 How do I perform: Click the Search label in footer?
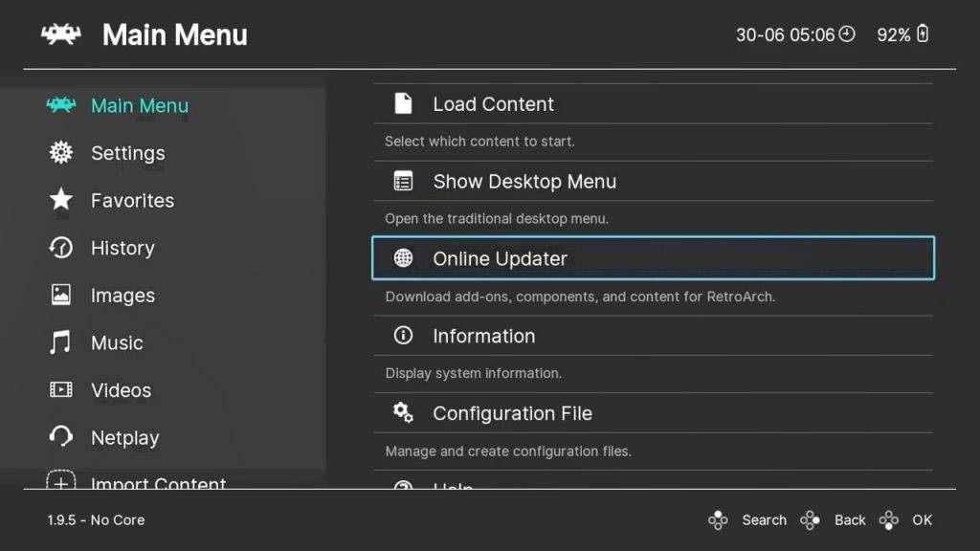[x=765, y=519]
